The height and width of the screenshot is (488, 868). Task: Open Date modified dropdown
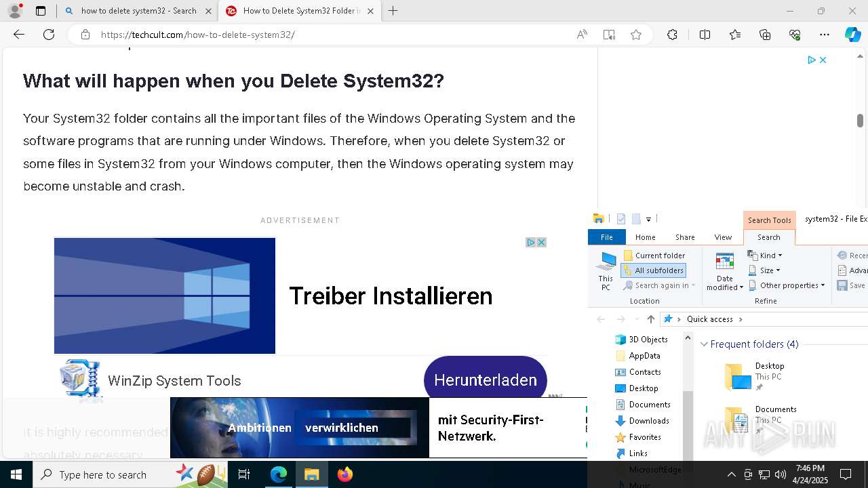(725, 271)
